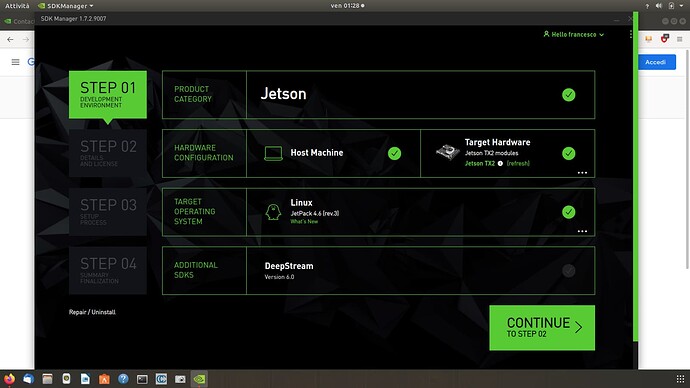
Task: Open Linux JetPack version options ellipsis
Action: (x=582, y=231)
